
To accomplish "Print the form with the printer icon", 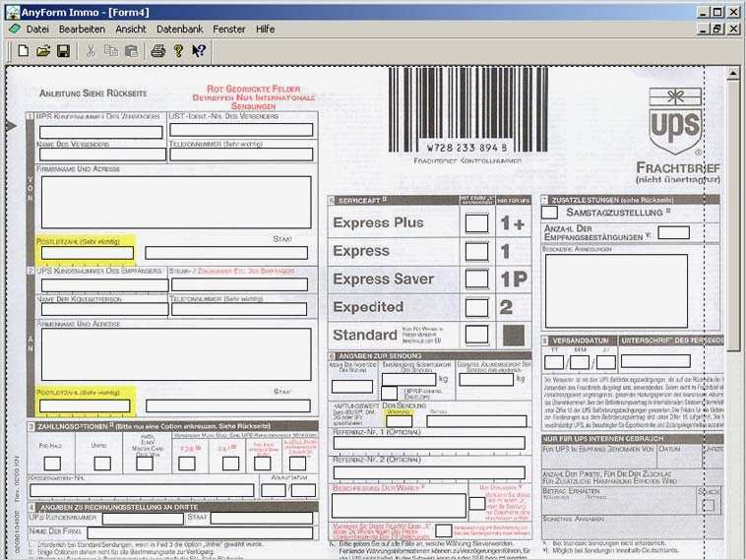I will click(157, 50).
